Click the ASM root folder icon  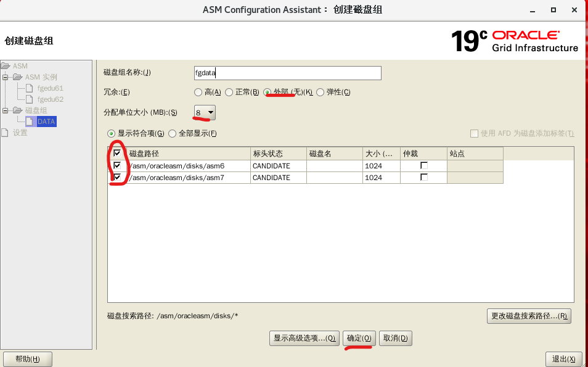6,66
